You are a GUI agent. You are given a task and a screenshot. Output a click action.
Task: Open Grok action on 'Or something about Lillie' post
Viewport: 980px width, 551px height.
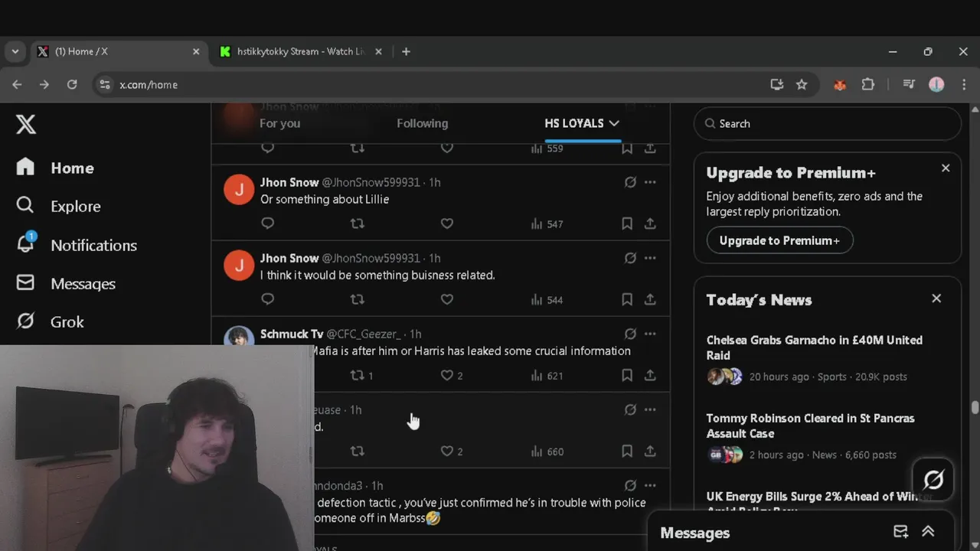coord(630,182)
